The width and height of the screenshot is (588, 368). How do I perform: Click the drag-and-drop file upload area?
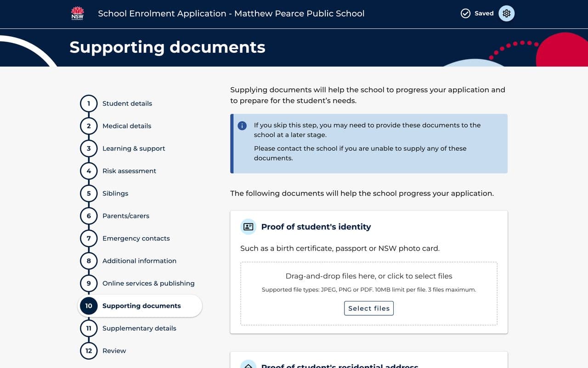369,294
